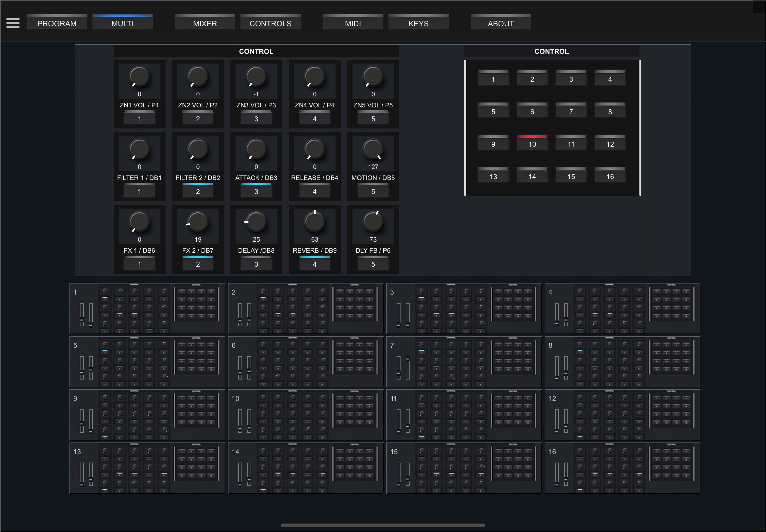Click the DLY FB / P6 knob
This screenshot has width=766, height=532.
(373, 222)
